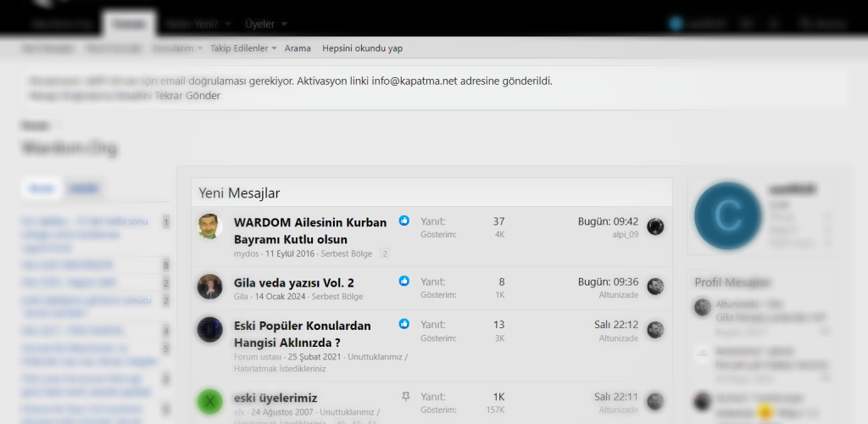Click the 24 Ağustos 2007 date
868x424 pixels.
(282, 412)
